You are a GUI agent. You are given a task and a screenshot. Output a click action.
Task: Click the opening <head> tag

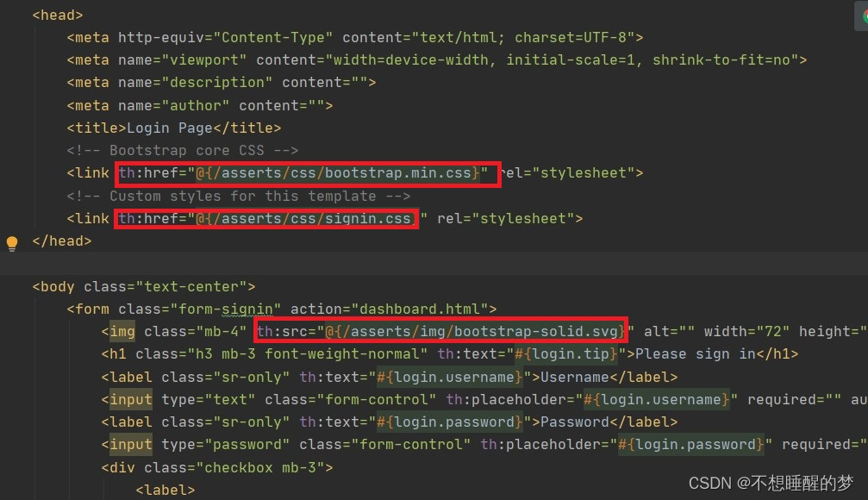(x=58, y=15)
